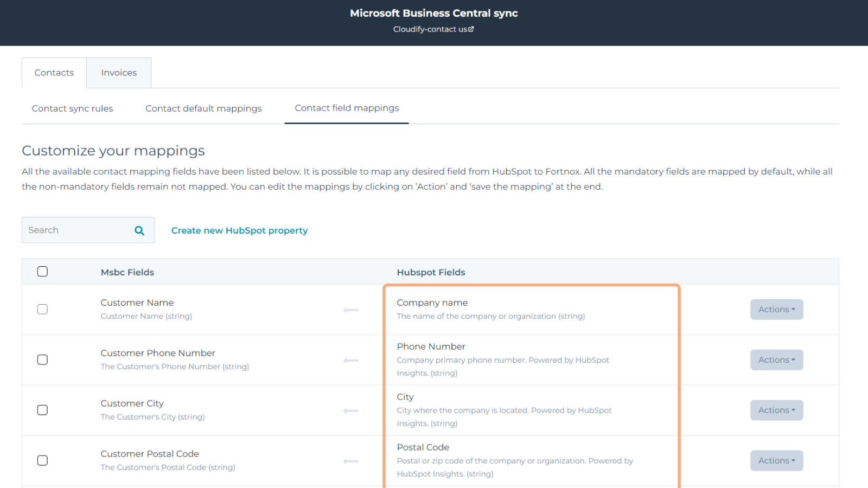Click the mapping arrow in Customer City row

coord(351,411)
